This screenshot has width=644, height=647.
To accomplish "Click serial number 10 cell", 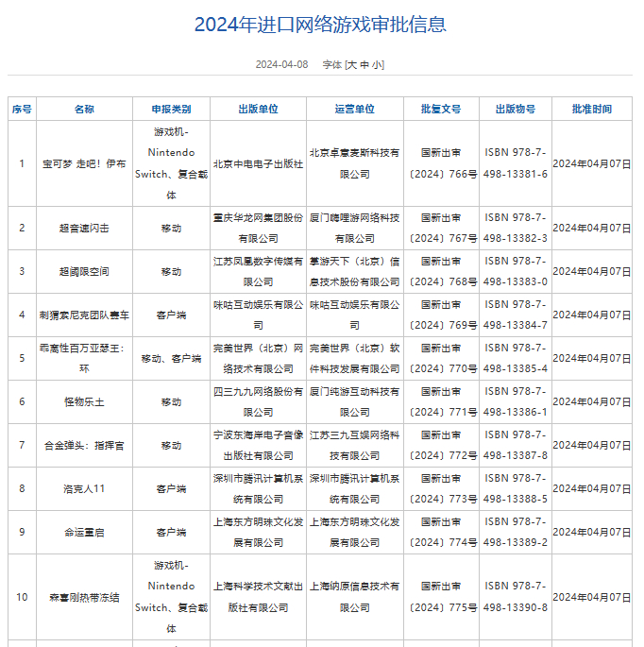I will click(22, 597).
